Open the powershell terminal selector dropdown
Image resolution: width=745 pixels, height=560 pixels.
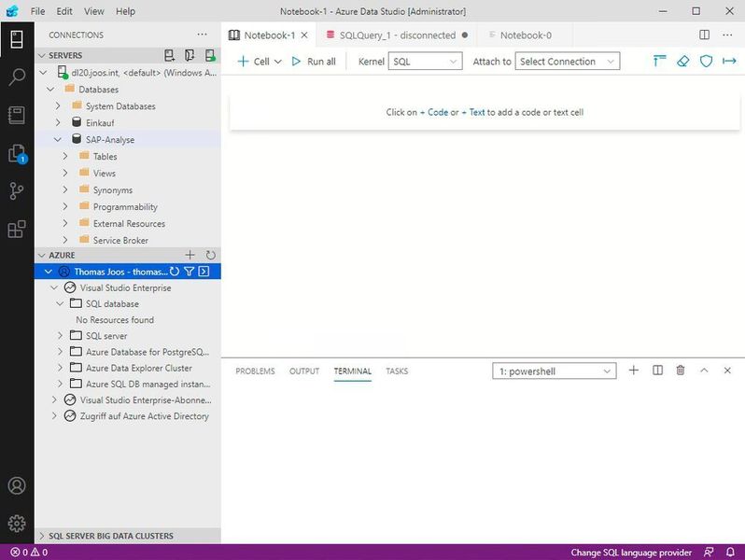(554, 371)
